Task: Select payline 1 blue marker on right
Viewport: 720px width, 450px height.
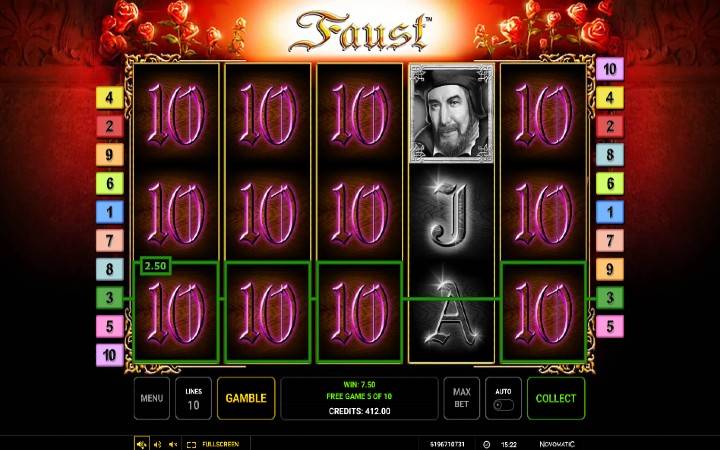Action: 610,212
